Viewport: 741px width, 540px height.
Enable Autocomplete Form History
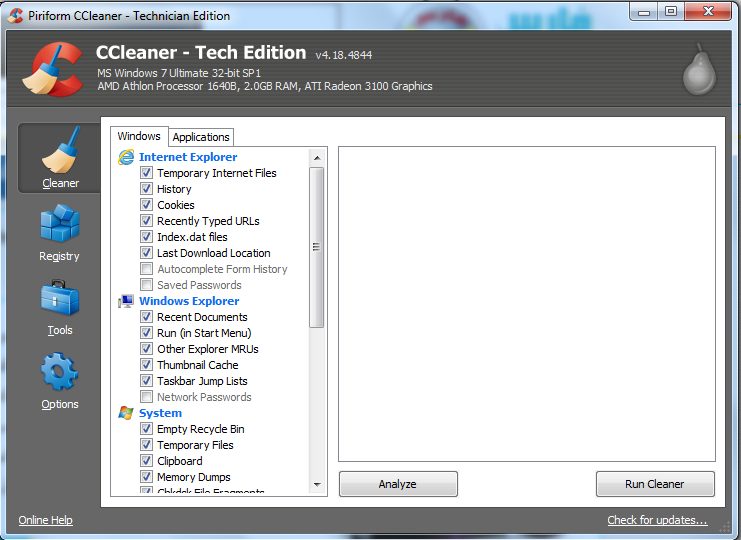[x=146, y=269]
